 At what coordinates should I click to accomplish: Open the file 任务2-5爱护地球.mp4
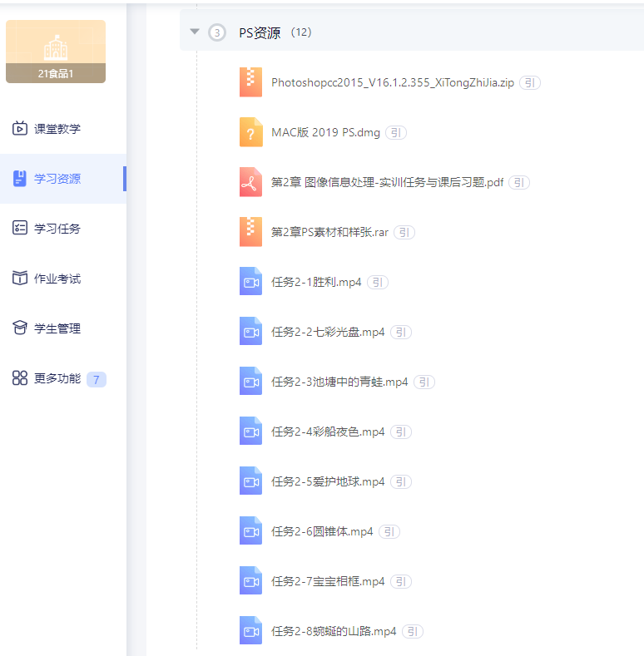(x=328, y=481)
